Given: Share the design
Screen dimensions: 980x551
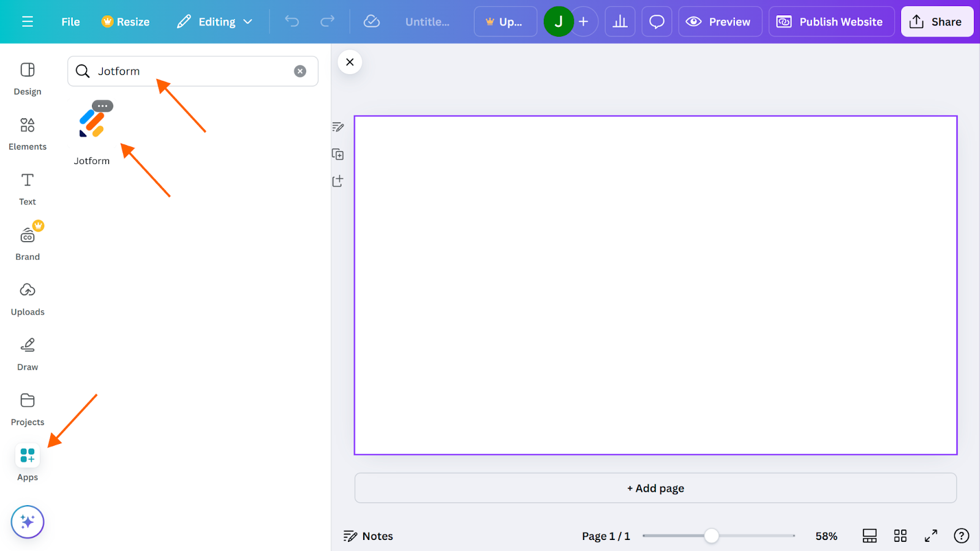Looking at the screenshot, I should pos(937,21).
